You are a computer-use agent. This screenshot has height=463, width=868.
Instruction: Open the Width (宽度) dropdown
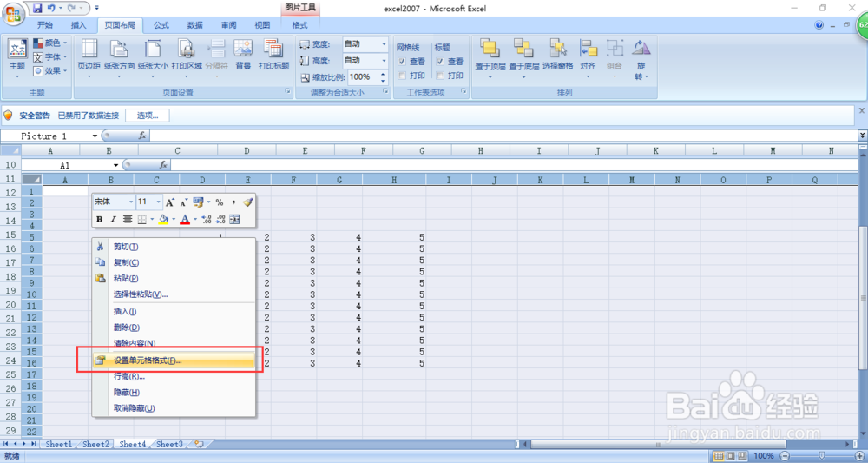[x=384, y=43]
